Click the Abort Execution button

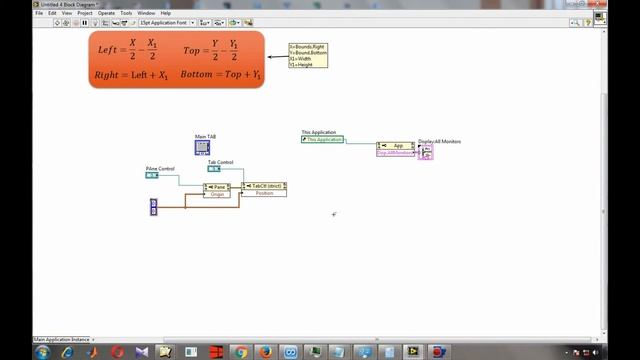[x=76, y=23]
